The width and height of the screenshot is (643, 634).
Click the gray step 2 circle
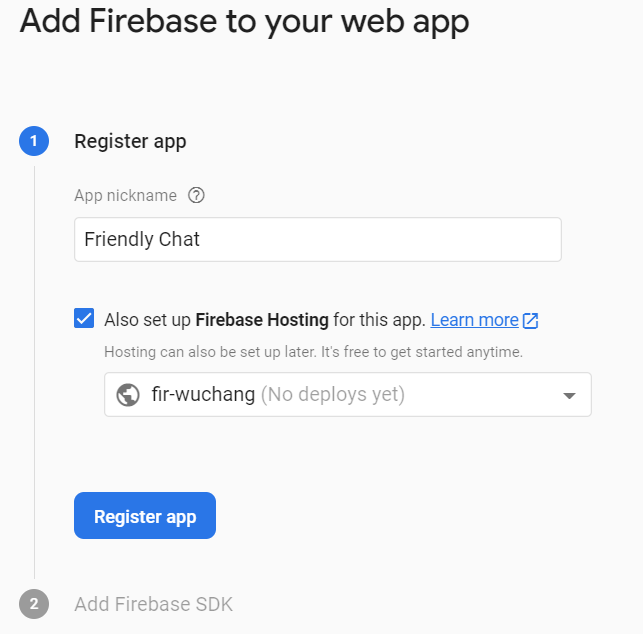[x=34, y=604]
